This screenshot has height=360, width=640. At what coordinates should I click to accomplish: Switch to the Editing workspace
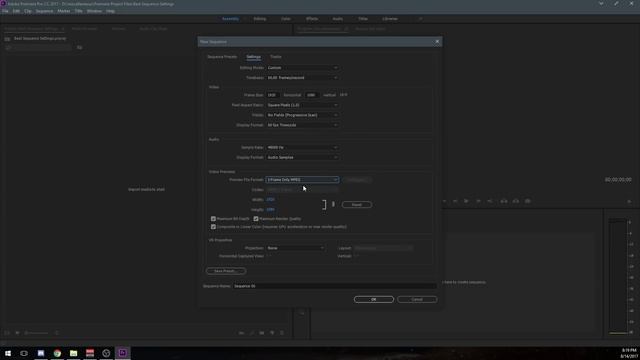click(260, 19)
